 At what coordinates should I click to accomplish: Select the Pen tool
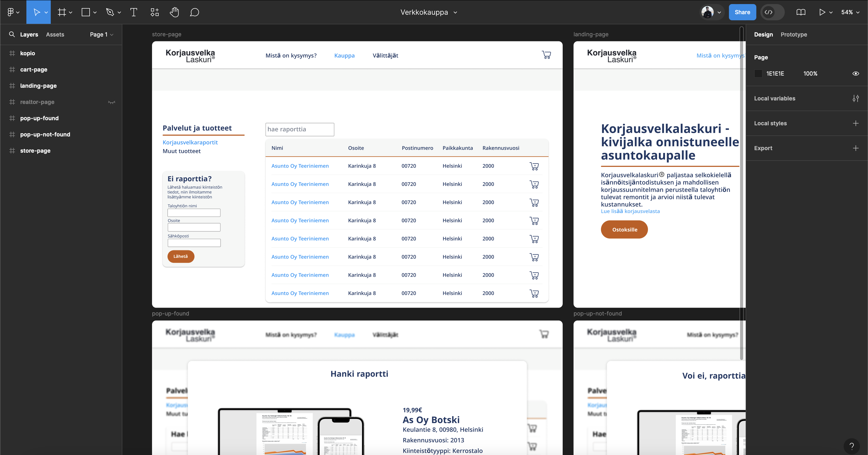(x=110, y=12)
